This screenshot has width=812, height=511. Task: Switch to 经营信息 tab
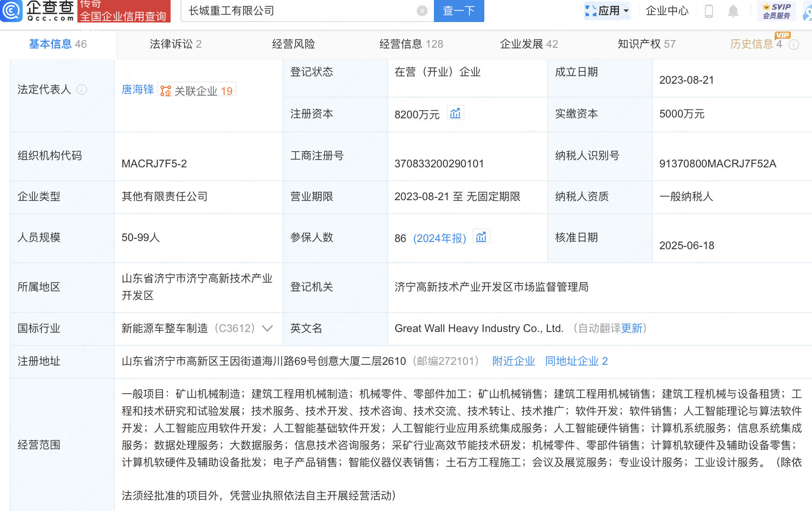click(x=411, y=44)
